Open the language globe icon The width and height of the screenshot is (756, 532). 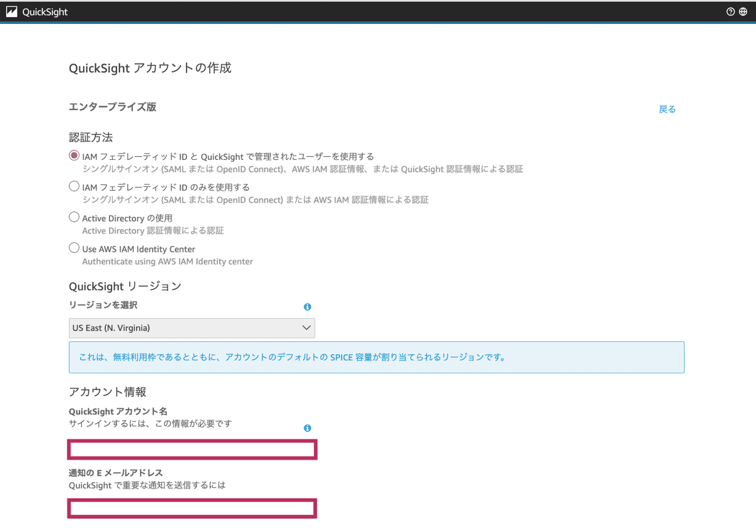tap(743, 11)
